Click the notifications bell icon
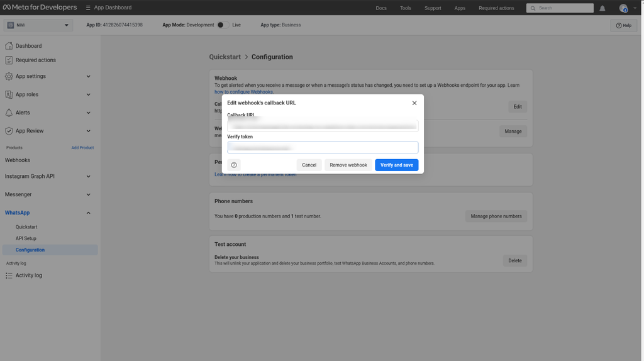 pos(602,8)
